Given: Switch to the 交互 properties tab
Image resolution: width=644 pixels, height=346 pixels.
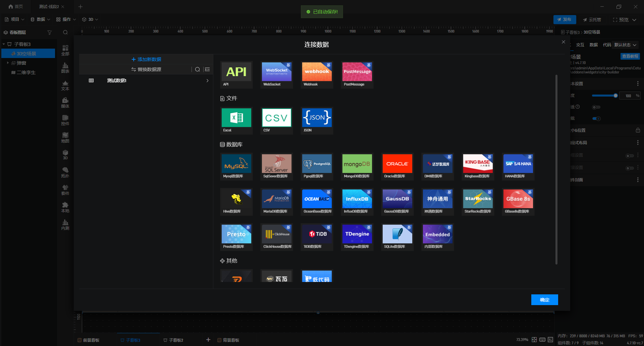Looking at the screenshot, I should coord(580,45).
